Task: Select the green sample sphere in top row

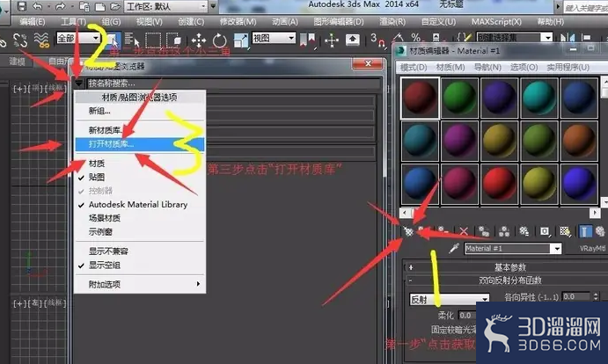Action: pyautogui.click(x=459, y=98)
